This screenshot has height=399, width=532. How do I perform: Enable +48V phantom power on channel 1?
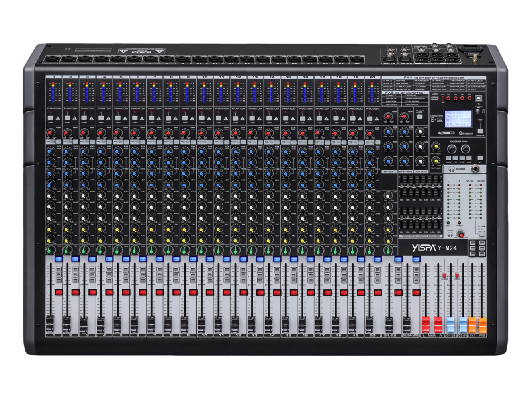51,118
